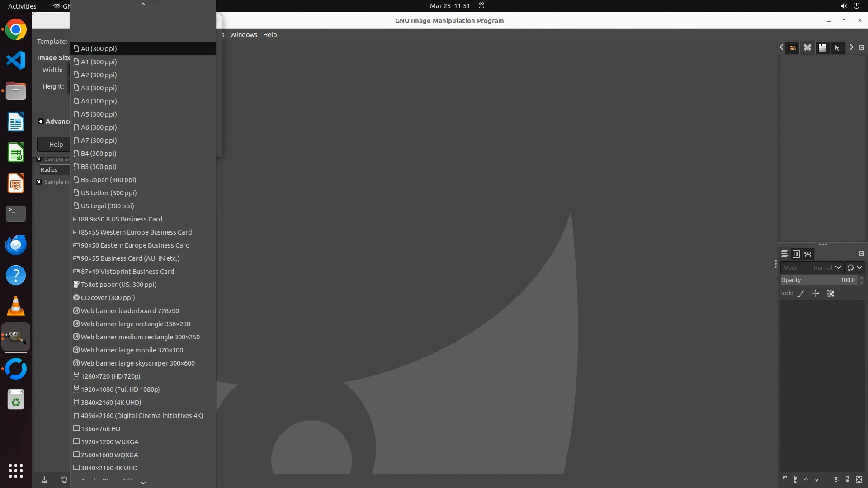Viewport: 868px width, 488px height.
Task: Click lock position and size icon
Action: 816,294
